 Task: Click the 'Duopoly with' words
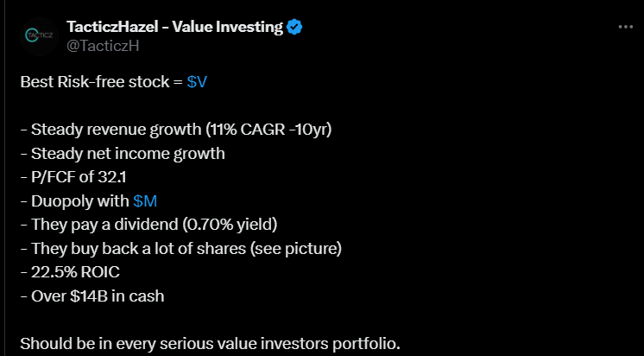click(80, 201)
